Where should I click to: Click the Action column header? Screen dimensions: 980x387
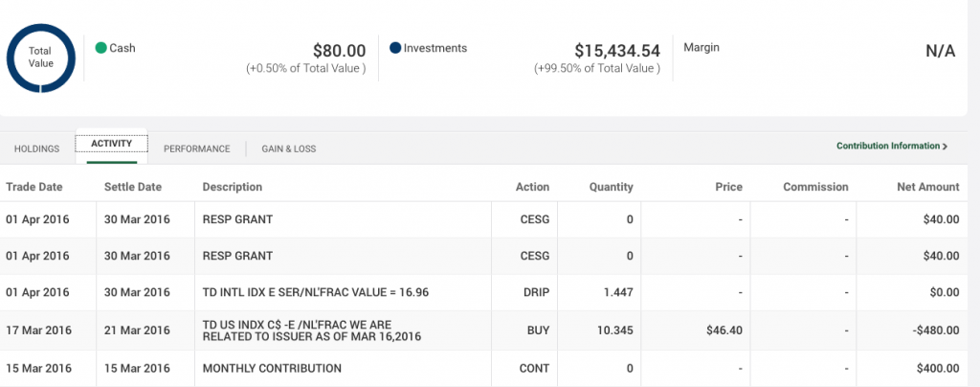tap(532, 186)
